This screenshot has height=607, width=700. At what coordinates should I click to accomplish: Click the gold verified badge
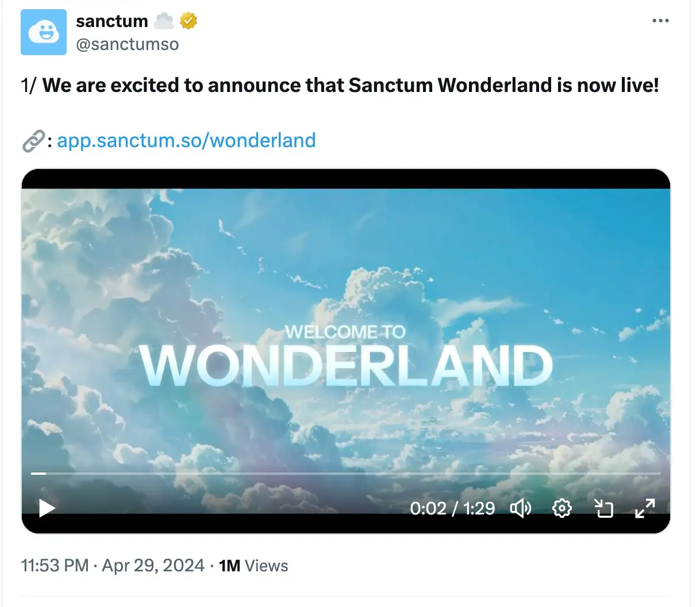(187, 21)
